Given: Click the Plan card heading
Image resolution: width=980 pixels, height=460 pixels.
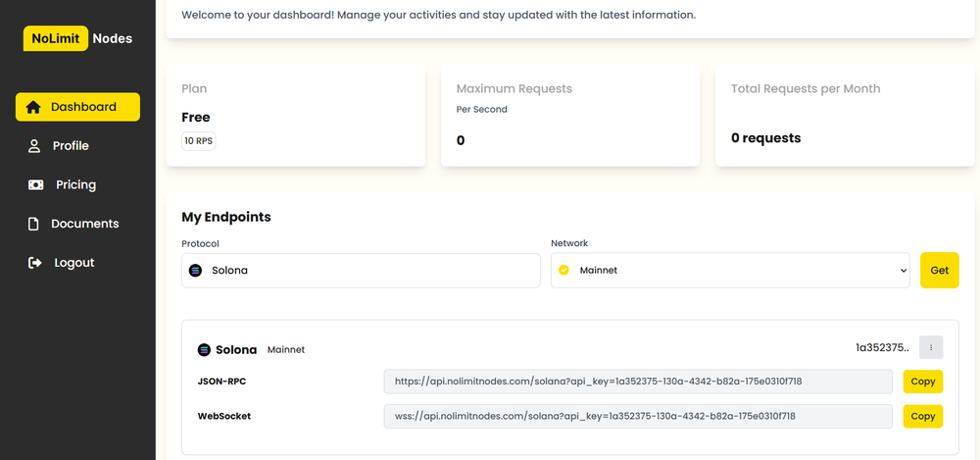Looking at the screenshot, I should tap(194, 89).
